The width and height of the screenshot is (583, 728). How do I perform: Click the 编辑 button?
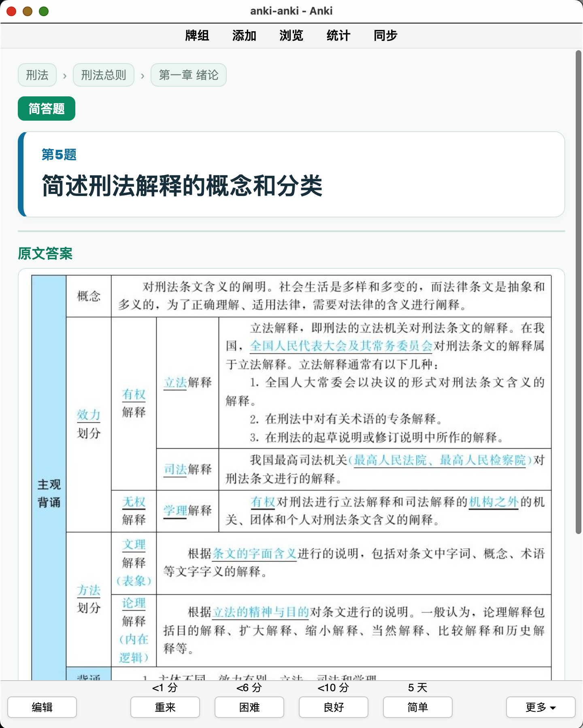pos(42,707)
